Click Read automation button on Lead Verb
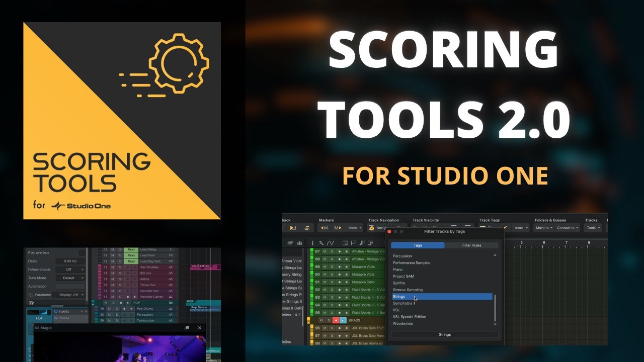Image resolution: width=644 pixels, height=362 pixels. [x=131, y=255]
